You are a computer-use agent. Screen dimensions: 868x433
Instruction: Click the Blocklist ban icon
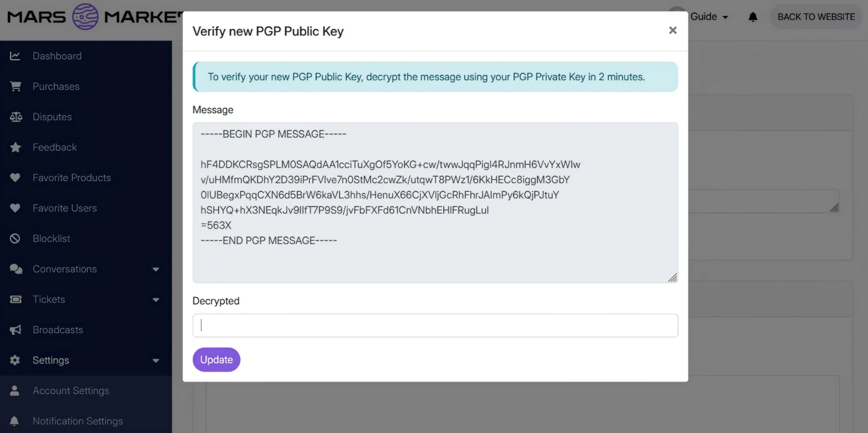click(x=15, y=238)
